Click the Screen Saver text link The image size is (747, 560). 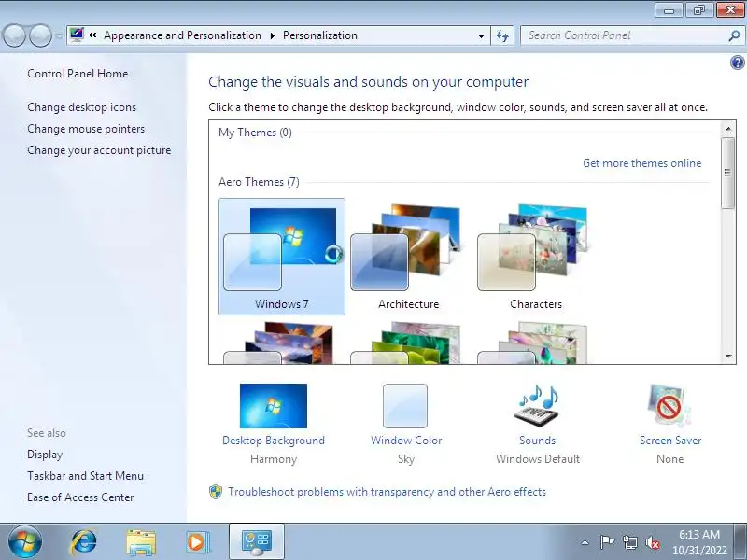point(670,441)
